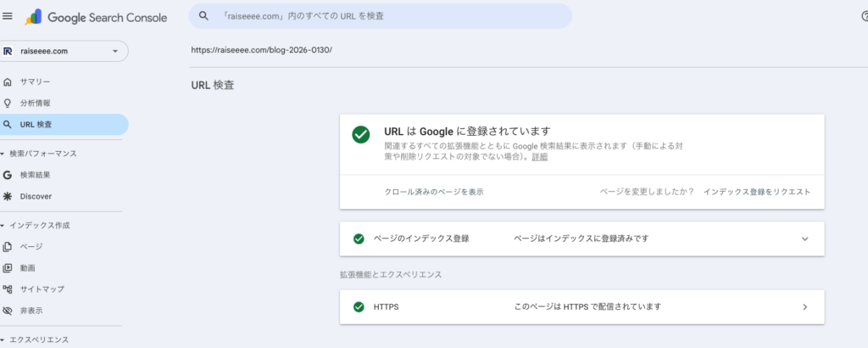Collapse the 検索パフォーマンス section
This screenshot has width=868, height=348.
(3, 154)
